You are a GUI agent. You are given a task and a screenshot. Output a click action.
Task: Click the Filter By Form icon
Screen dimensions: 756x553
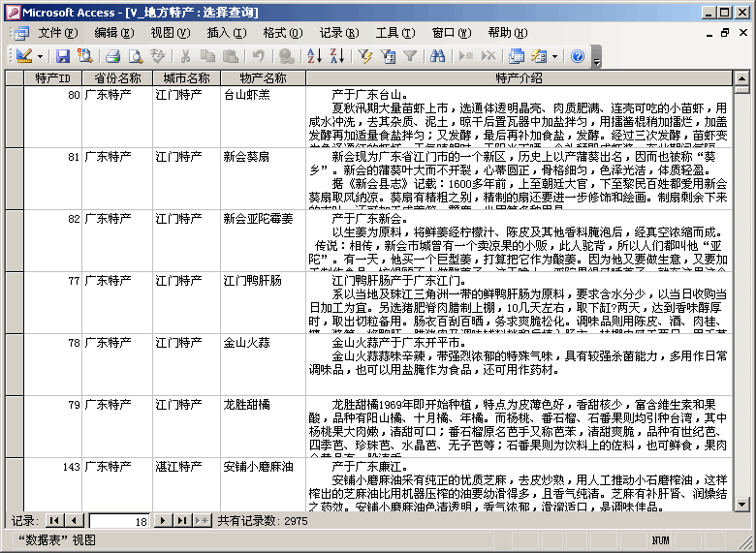click(x=388, y=56)
